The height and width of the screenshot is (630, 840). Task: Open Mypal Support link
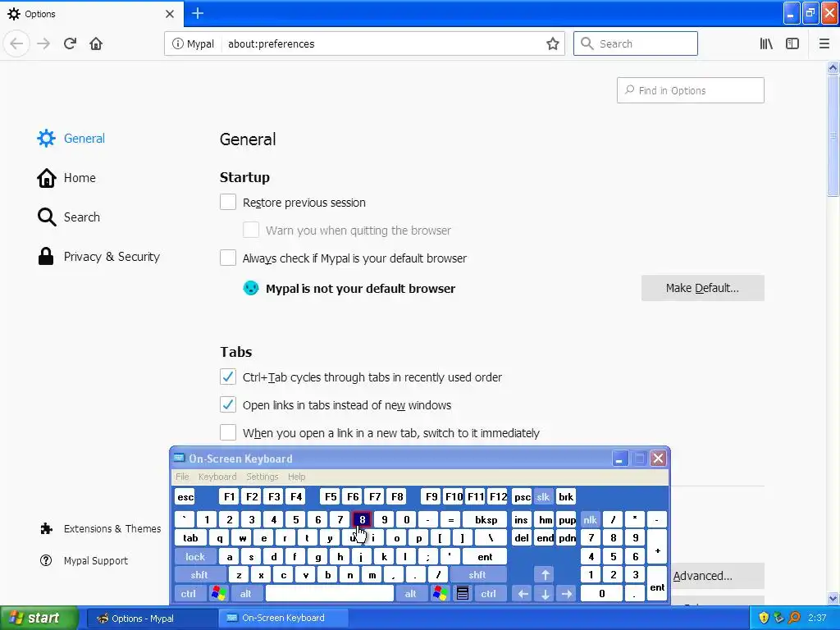coord(84,560)
